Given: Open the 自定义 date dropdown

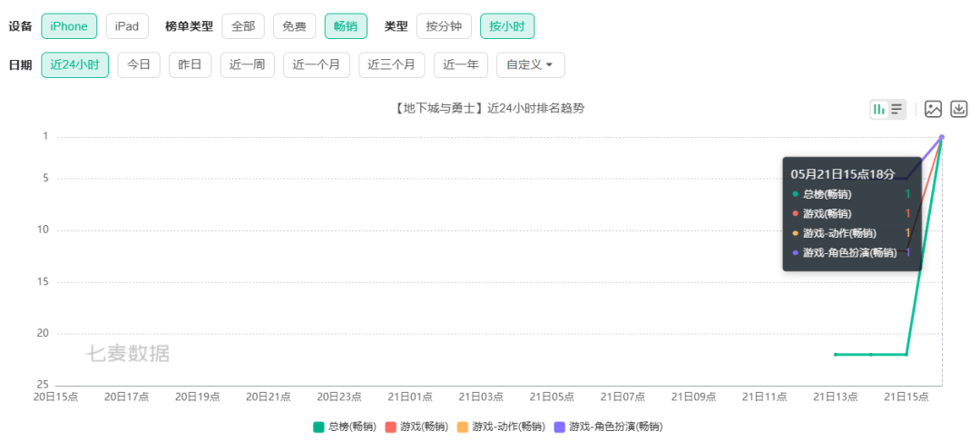Looking at the screenshot, I should pyautogui.click(x=531, y=65).
